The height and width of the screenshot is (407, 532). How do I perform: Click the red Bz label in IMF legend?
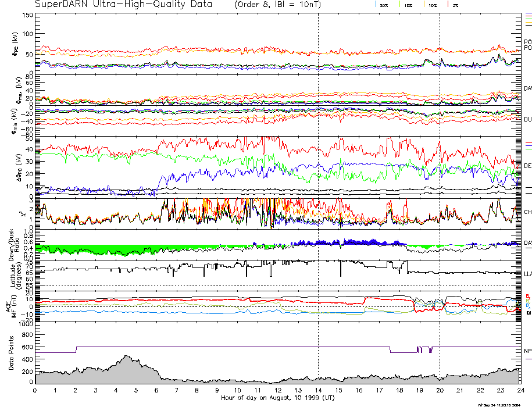tap(528, 295)
